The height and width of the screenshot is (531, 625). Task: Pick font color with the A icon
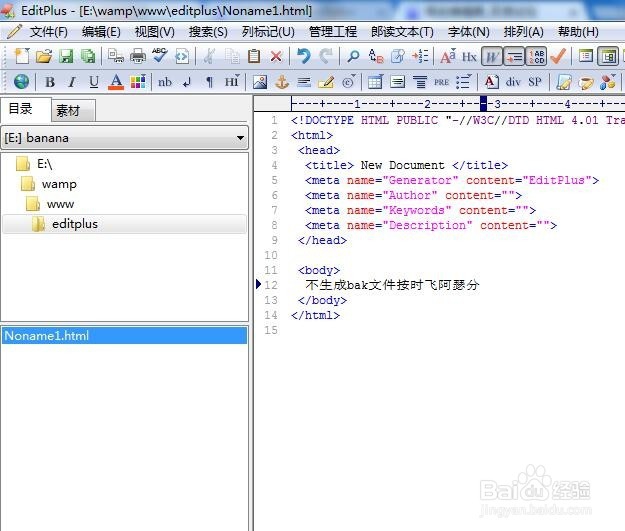point(116,82)
